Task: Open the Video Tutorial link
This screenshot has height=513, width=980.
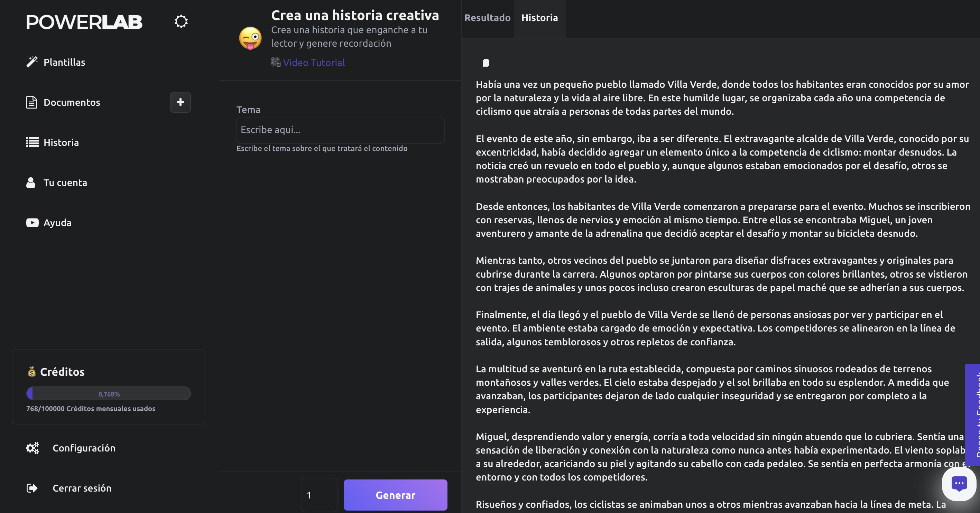Action: (x=314, y=63)
